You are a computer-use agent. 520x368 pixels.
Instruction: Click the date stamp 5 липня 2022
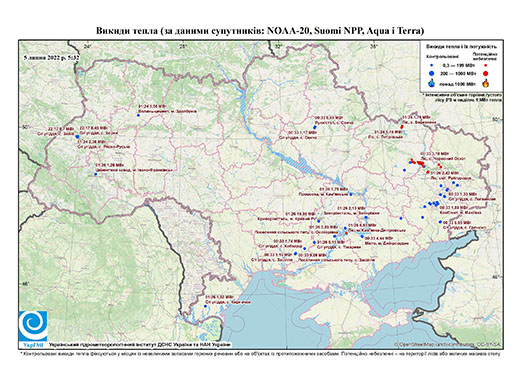pos(51,57)
